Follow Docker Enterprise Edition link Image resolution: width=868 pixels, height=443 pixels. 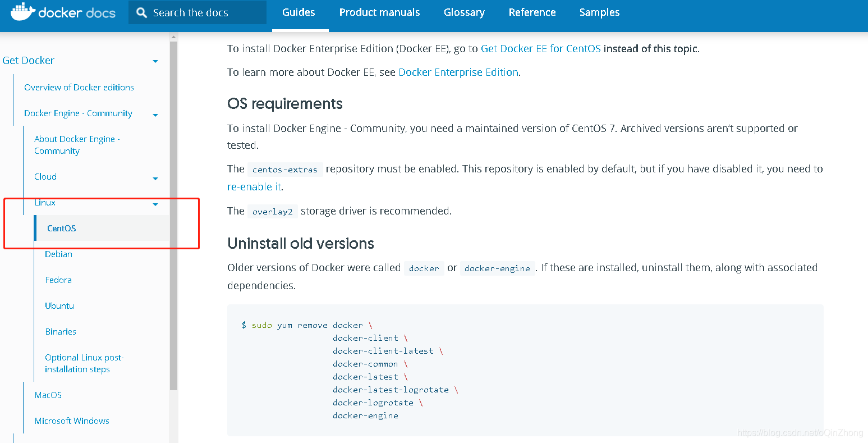click(458, 72)
